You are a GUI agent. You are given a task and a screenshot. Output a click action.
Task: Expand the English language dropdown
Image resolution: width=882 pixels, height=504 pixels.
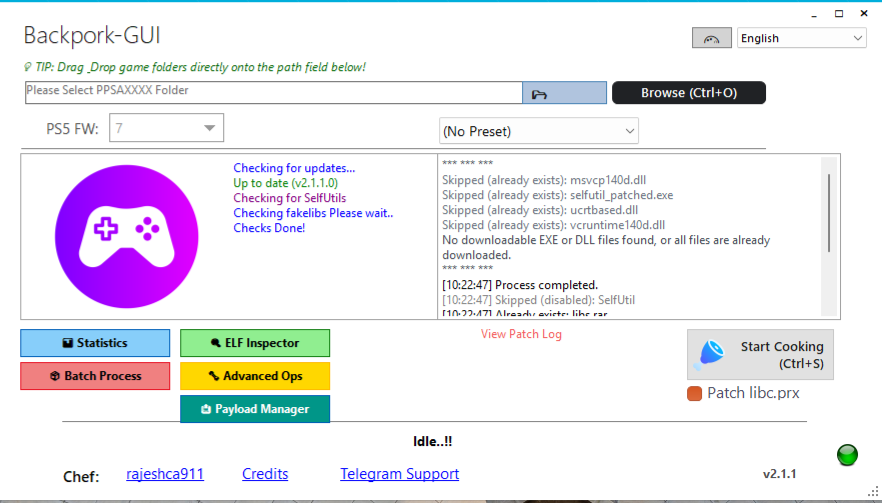[802, 38]
